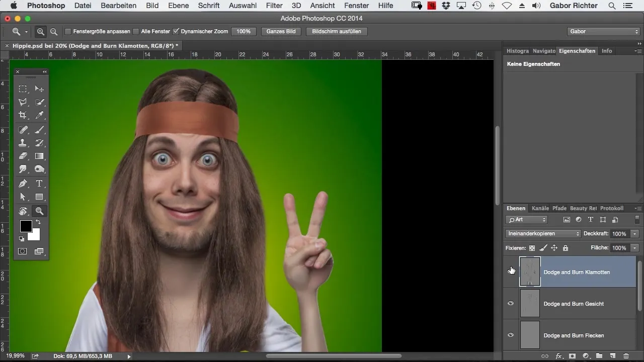Select the Gradient tool
The width and height of the screenshot is (644, 362).
[39, 156]
